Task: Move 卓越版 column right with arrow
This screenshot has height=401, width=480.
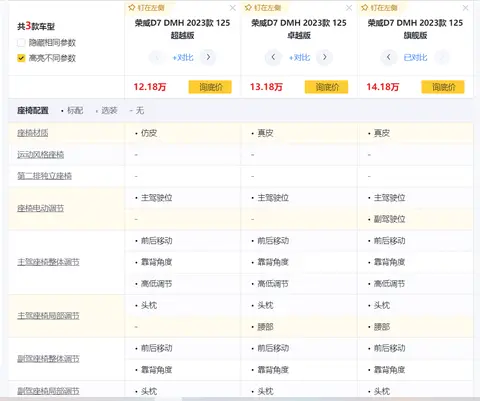Action: pos(325,57)
